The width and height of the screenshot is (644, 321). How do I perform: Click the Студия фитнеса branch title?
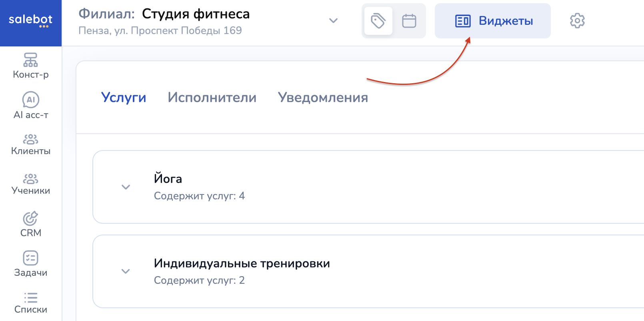[196, 14]
